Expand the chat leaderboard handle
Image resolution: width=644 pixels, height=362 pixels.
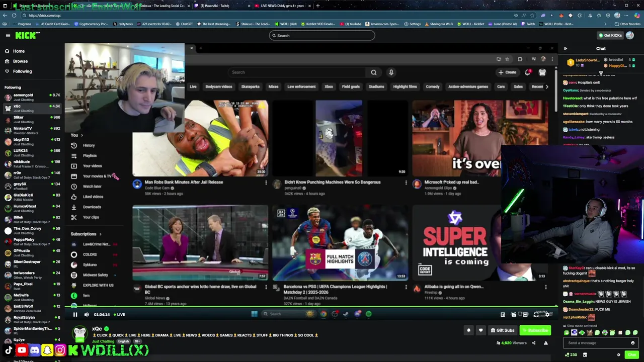click(601, 73)
